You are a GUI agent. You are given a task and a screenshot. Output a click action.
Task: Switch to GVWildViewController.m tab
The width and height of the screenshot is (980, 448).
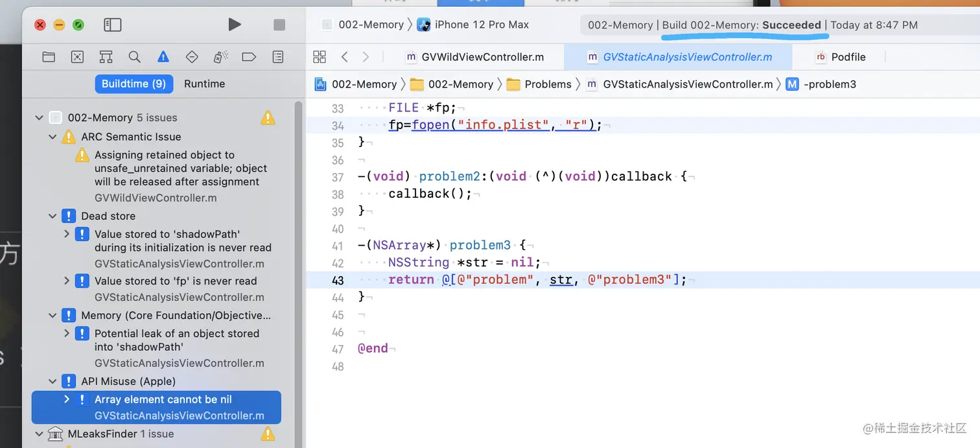tap(474, 57)
